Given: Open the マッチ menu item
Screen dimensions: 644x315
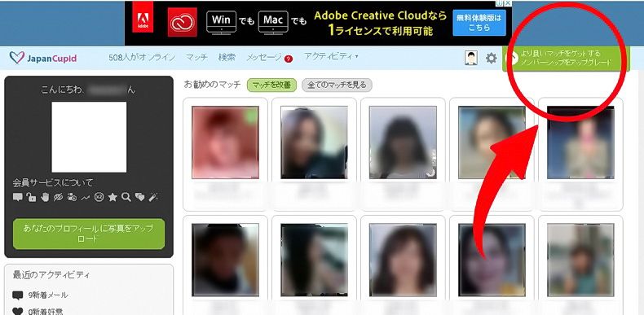Looking at the screenshot, I should point(196,58).
